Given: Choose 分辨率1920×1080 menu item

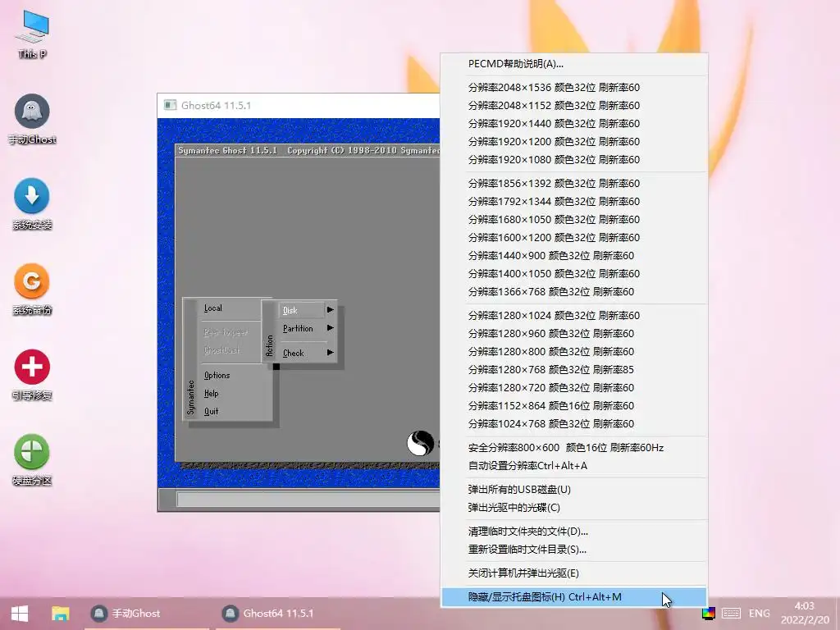Looking at the screenshot, I should (573, 160).
